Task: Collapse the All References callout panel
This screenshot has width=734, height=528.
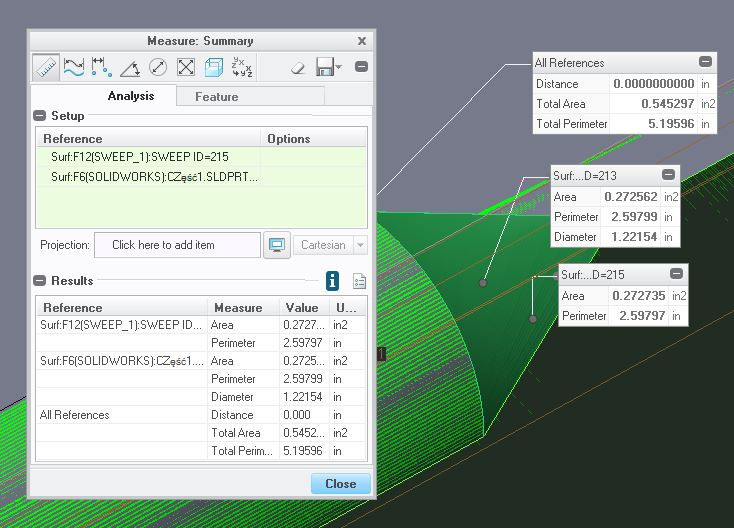Action: coord(705,62)
